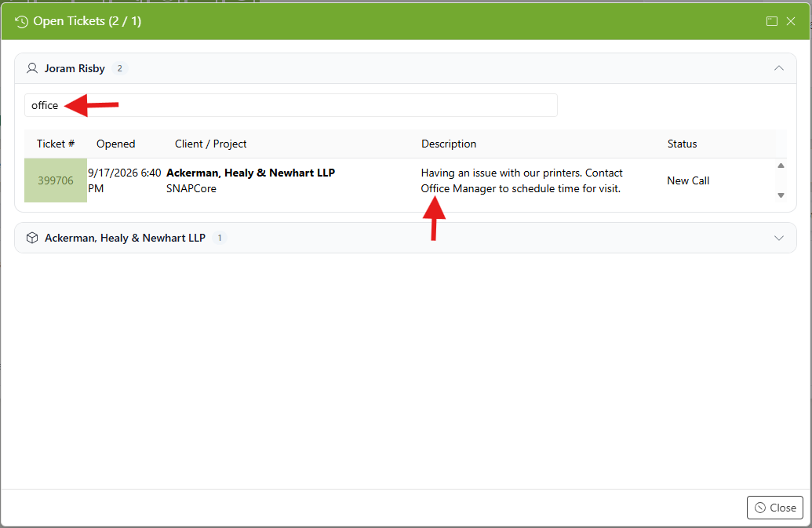Close the dialog with the X icon

click(x=791, y=21)
